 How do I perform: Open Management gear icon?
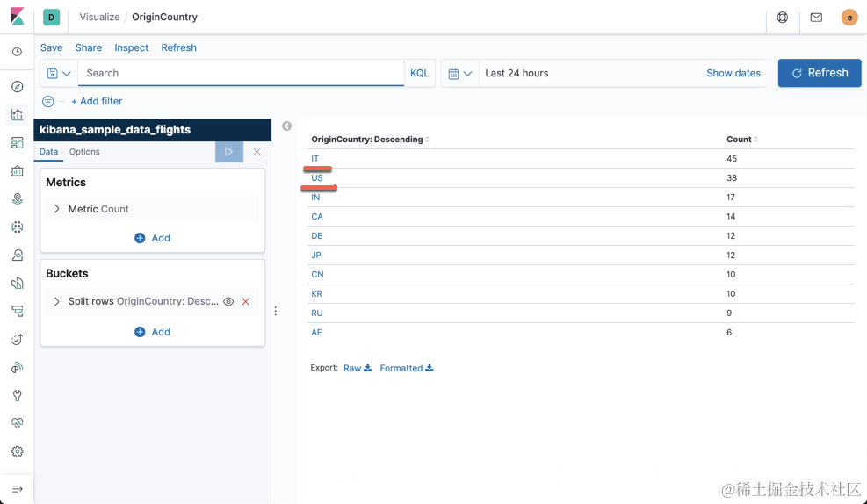pyautogui.click(x=18, y=451)
